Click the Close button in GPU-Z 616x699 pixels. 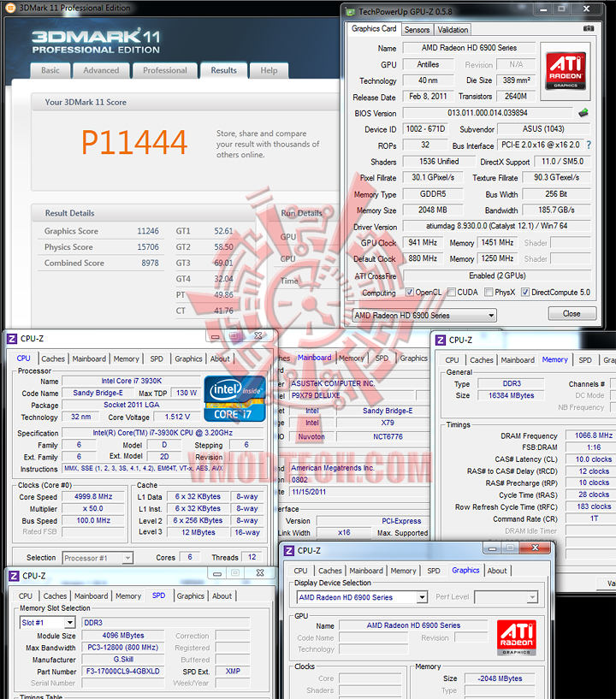572,313
